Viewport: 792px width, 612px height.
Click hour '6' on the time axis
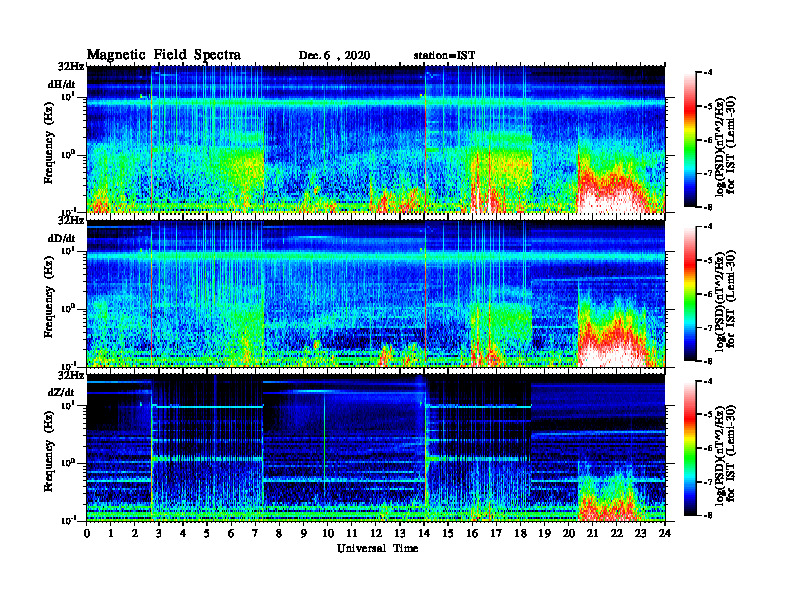coord(231,533)
